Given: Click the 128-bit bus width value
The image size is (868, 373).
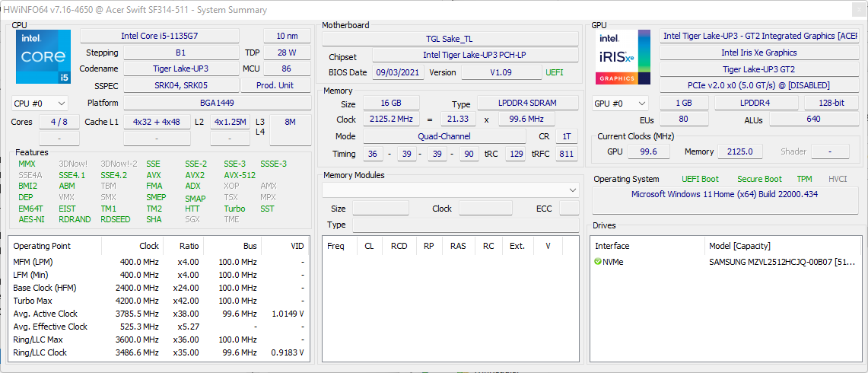Looking at the screenshot, I should pyautogui.click(x=831, y=103).
